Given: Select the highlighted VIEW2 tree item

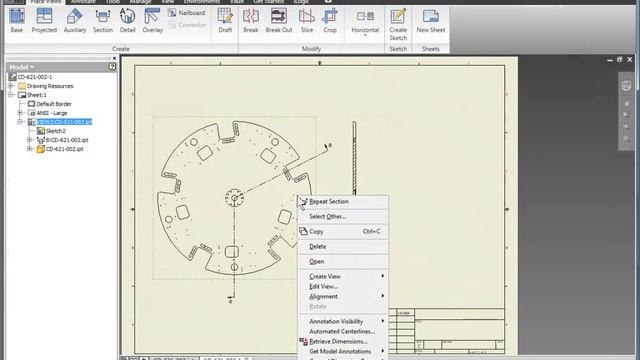Looking at the screenshot, I should click(64, 122).
